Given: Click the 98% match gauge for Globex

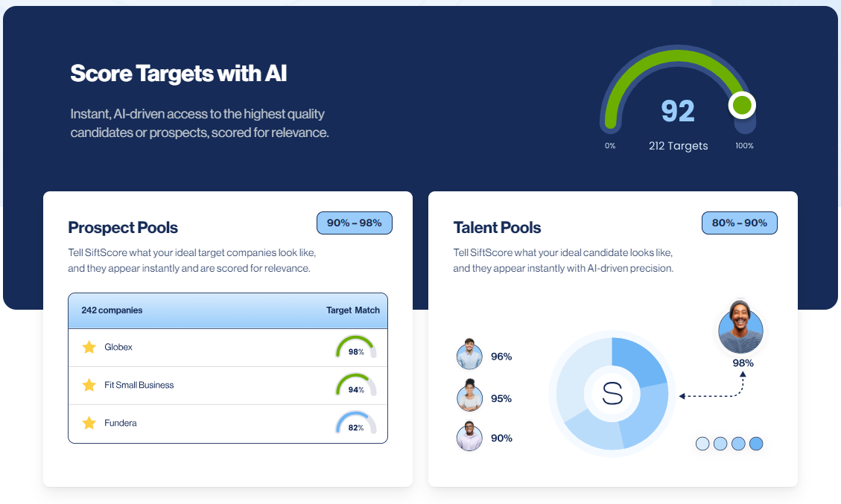Looking at the screenshot, I should [355, 346].
